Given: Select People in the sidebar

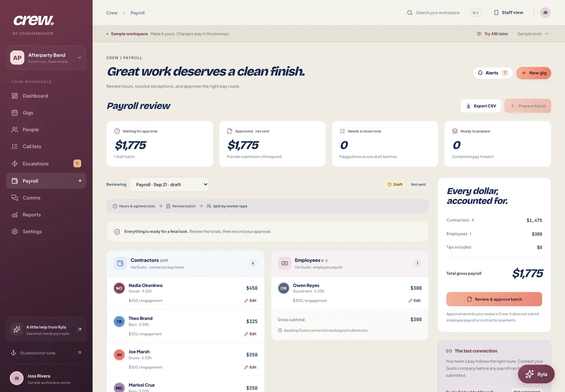Looking at the screenshot, I should pos(46,130).
